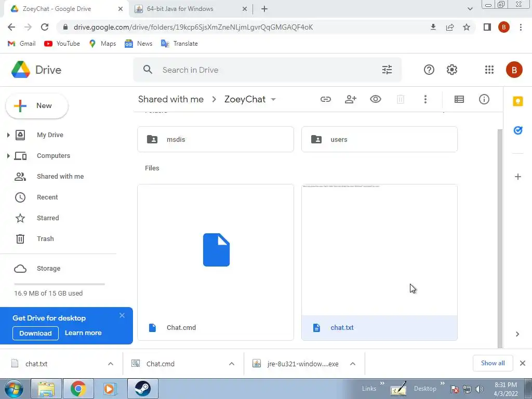Viewport: 532px width, 399px height.
Task: Select the msdis folder
Action: (x=216, y=139)
